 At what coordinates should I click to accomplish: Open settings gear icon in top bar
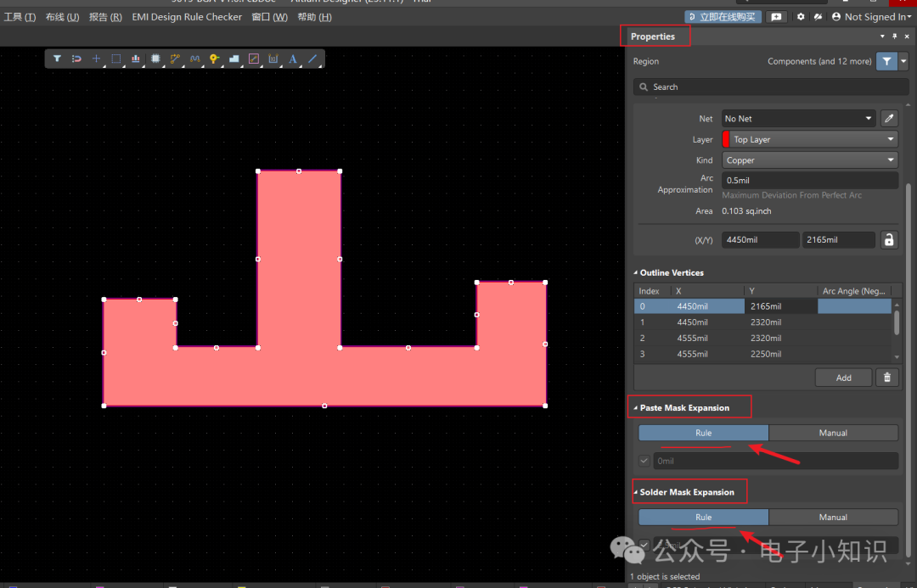click(x=801, y=17)
